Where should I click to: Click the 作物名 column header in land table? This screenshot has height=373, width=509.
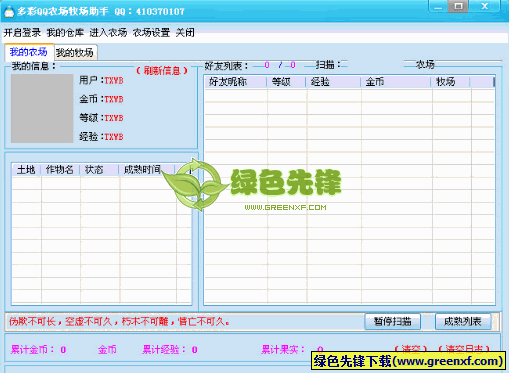pos(60,170)
